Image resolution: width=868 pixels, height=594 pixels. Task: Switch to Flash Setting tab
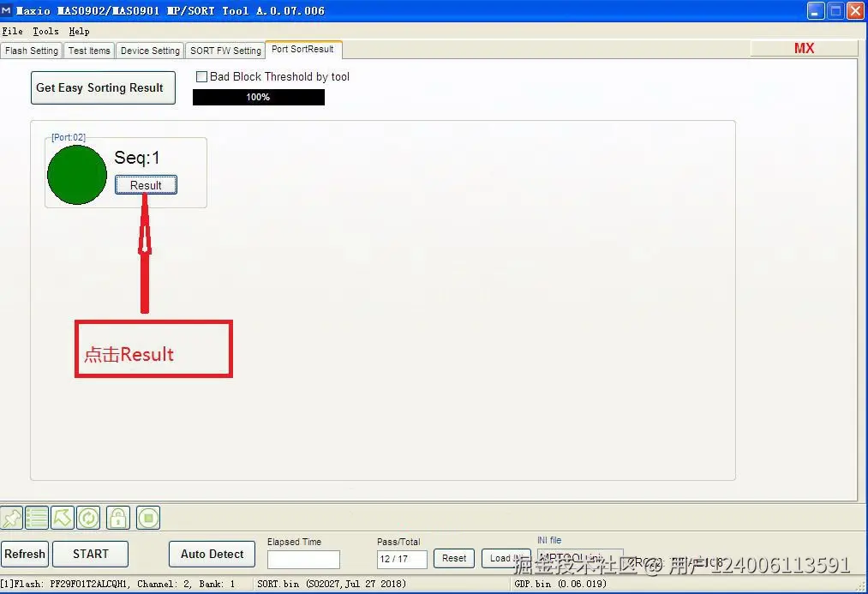32,51
